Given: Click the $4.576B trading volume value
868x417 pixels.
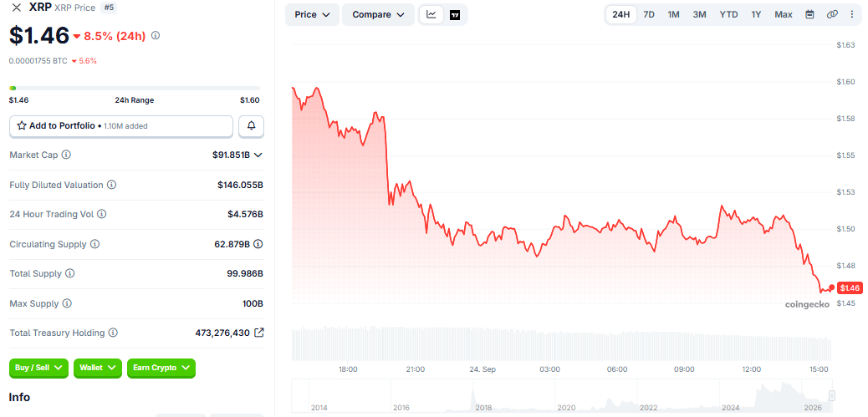Looking at the screenshot, I should tap(245, 214).
